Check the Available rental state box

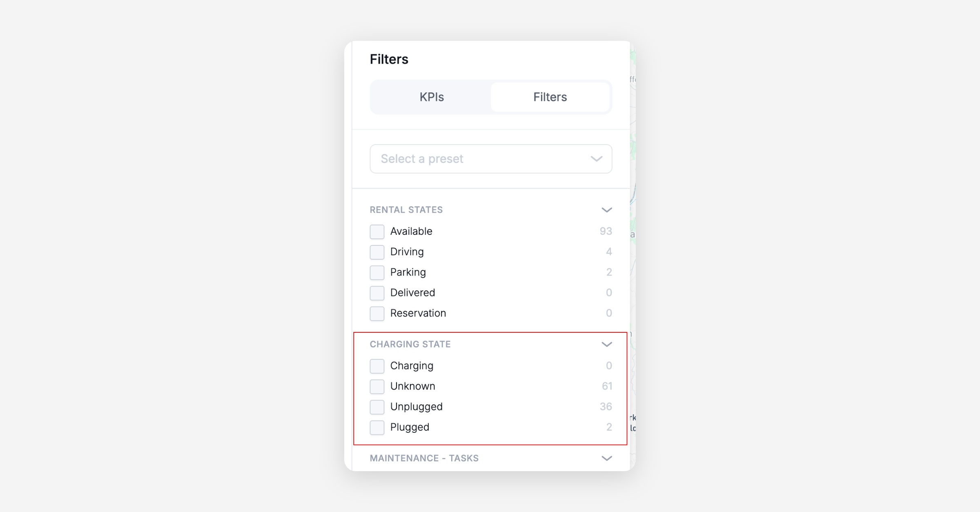pos(377,232)
